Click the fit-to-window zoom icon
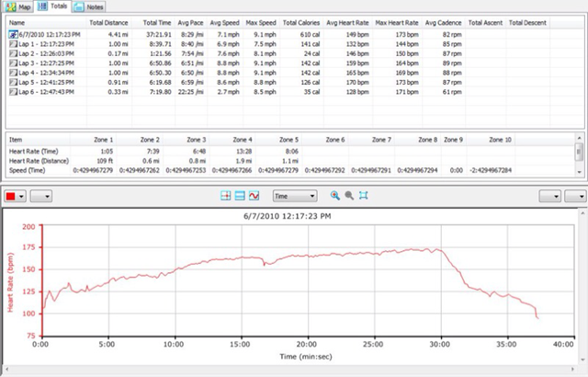 (x=363, y=196)
